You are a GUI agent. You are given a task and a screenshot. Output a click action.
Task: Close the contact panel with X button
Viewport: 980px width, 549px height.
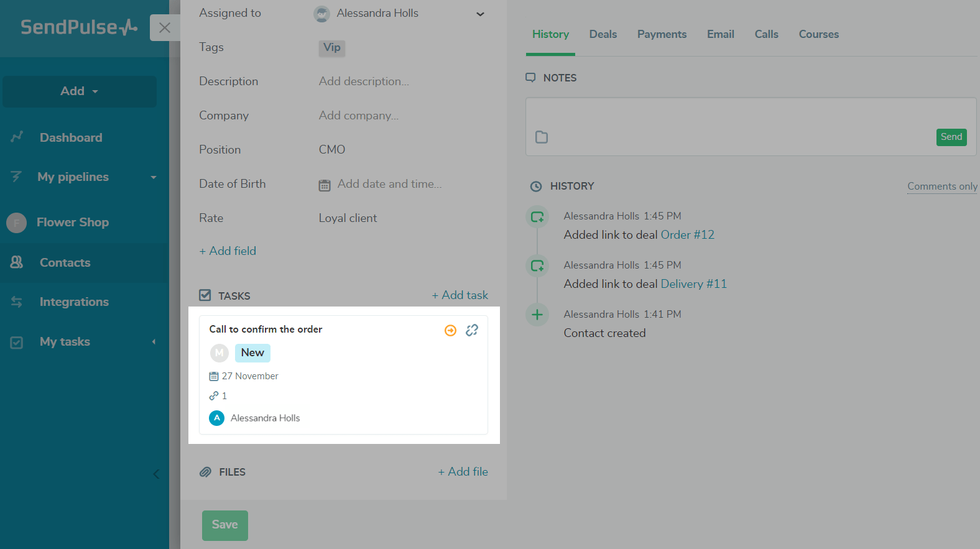pos(165,28)
